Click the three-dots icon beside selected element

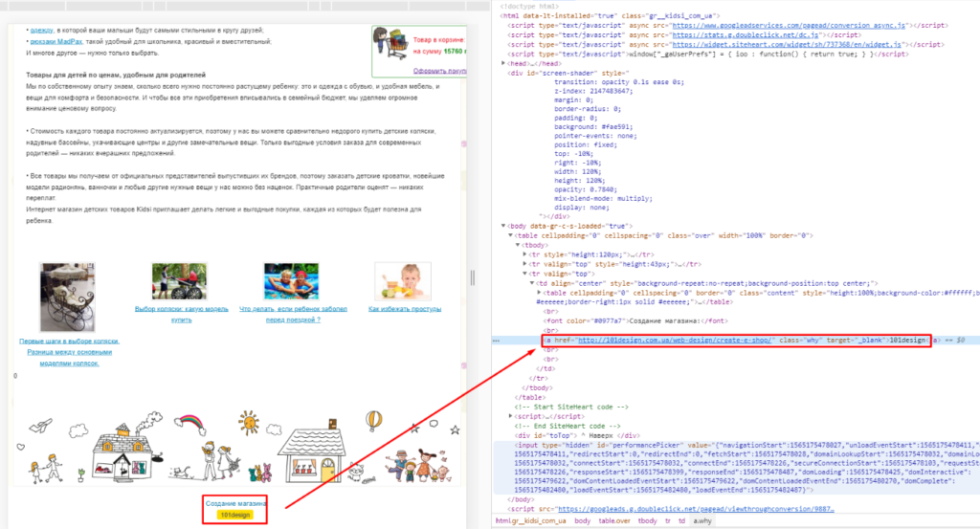tap(495, 340)
